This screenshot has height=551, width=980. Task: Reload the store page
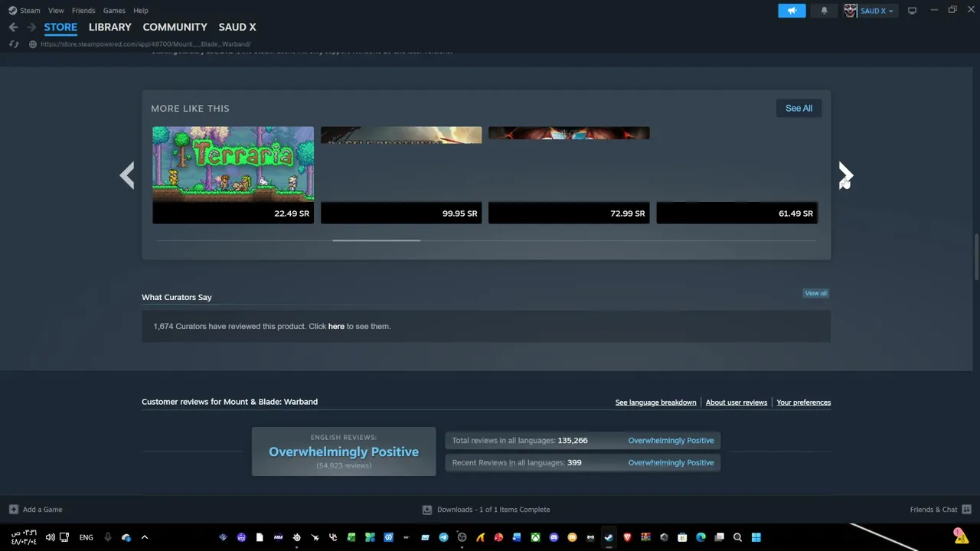(x=13, y=44)
